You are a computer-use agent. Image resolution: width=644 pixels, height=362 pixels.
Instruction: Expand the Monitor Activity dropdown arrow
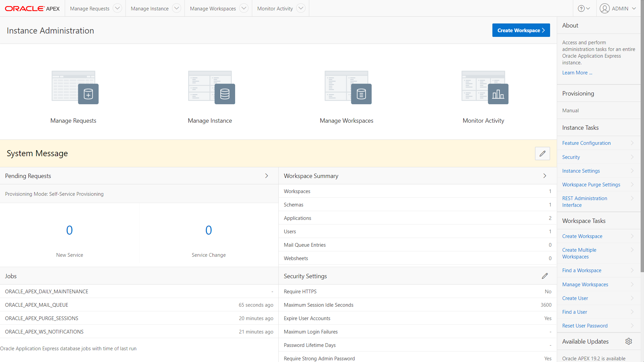[x=301, y=8]
